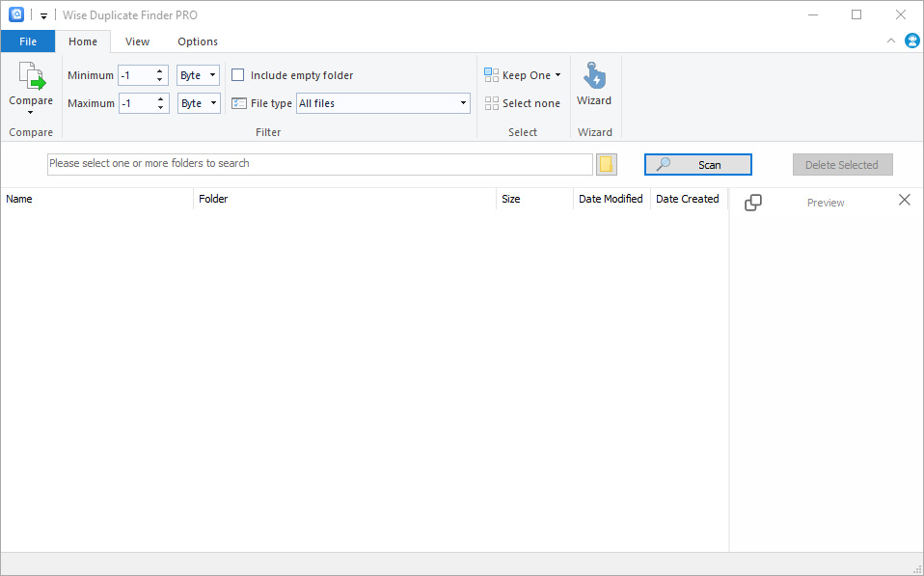This screenshot has width=924, height=576.
Task: Collapse the ribbon with the chevron
Action: [891, 41]
